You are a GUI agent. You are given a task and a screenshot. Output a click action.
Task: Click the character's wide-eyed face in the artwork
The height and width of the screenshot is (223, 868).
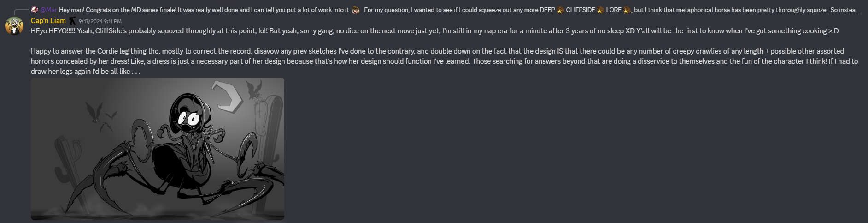[190, 120]
